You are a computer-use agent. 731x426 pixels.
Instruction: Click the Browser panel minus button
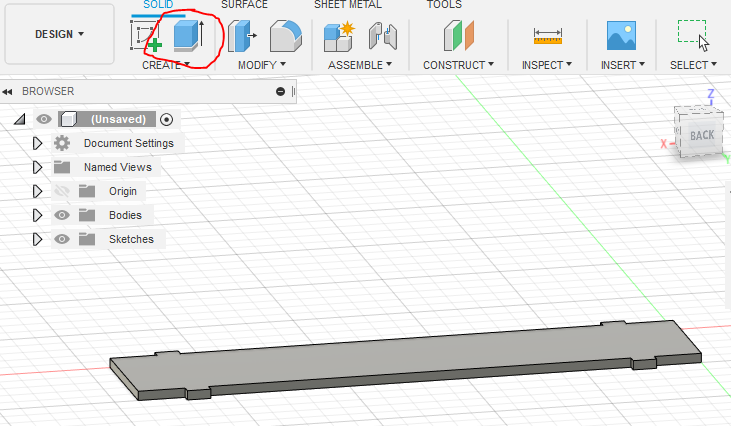click(x=280, y=91)
